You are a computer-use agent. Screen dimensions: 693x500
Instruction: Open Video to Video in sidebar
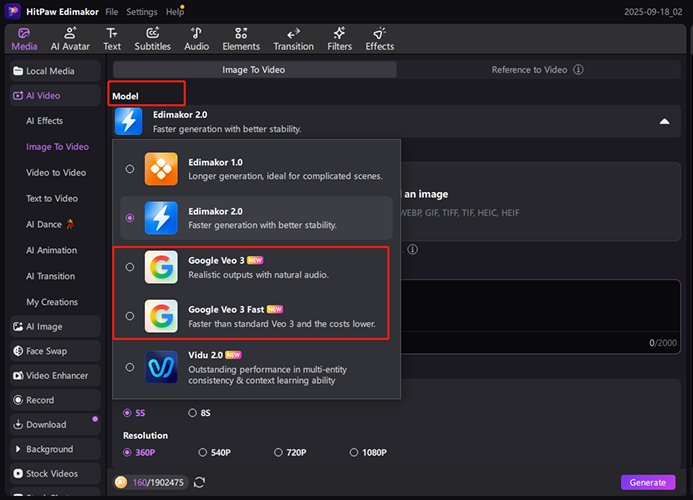[x=56, y=173]
